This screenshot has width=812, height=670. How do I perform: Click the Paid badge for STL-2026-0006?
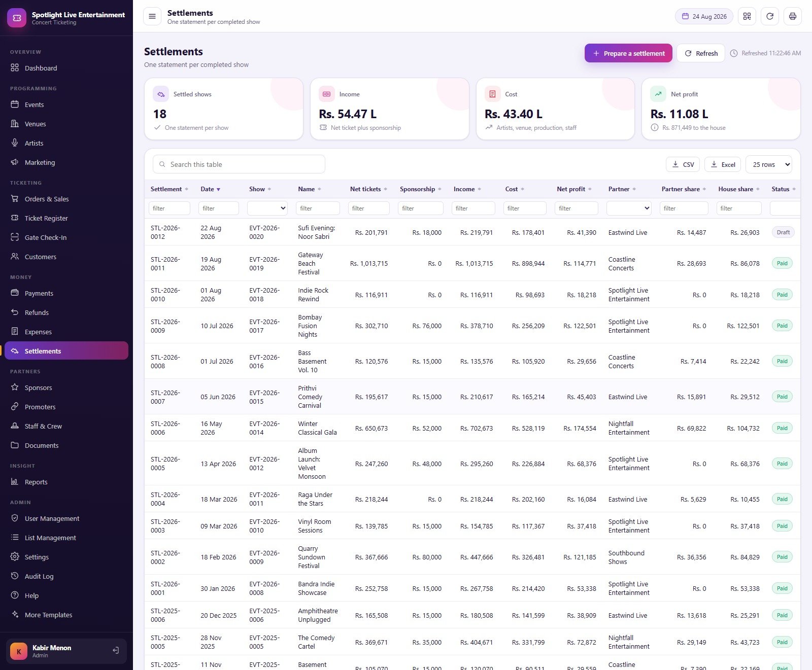[x=782, y=428]
